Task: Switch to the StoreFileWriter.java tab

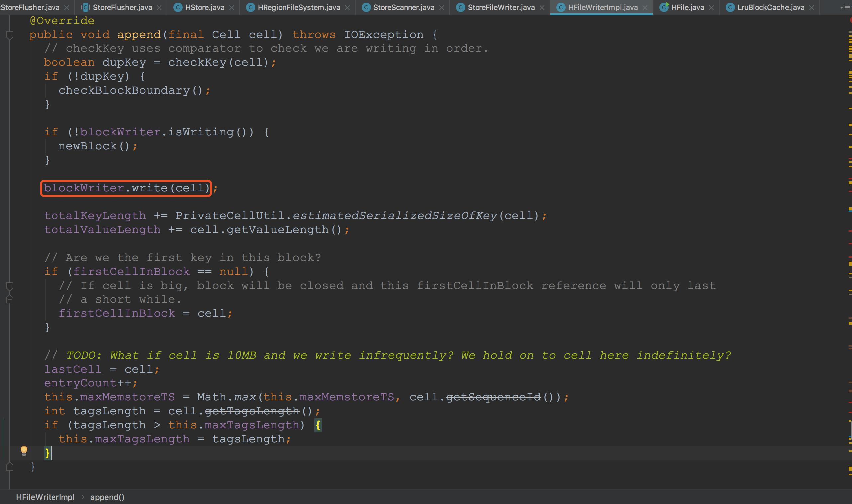Action: click(x=500, y=8)
